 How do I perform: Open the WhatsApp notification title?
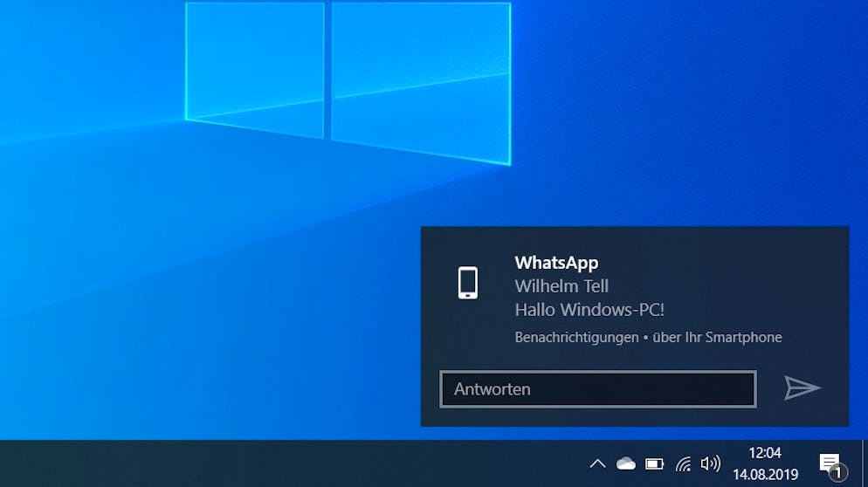556,263
